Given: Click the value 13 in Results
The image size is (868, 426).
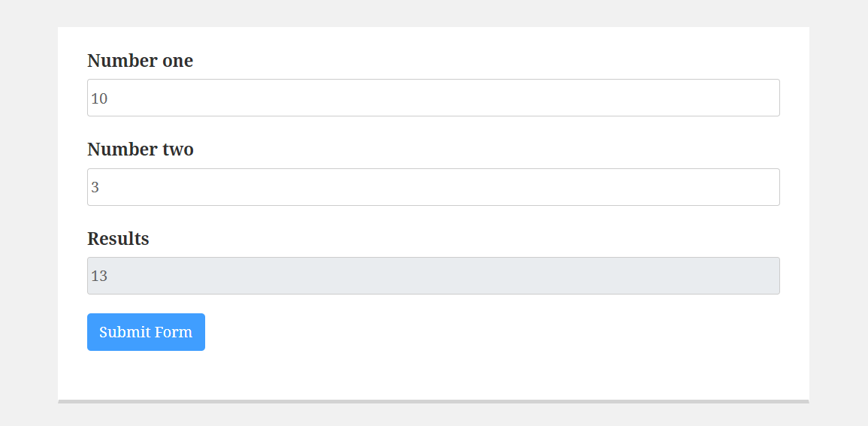Looking at the screenshot, I should tap(99, 276).
